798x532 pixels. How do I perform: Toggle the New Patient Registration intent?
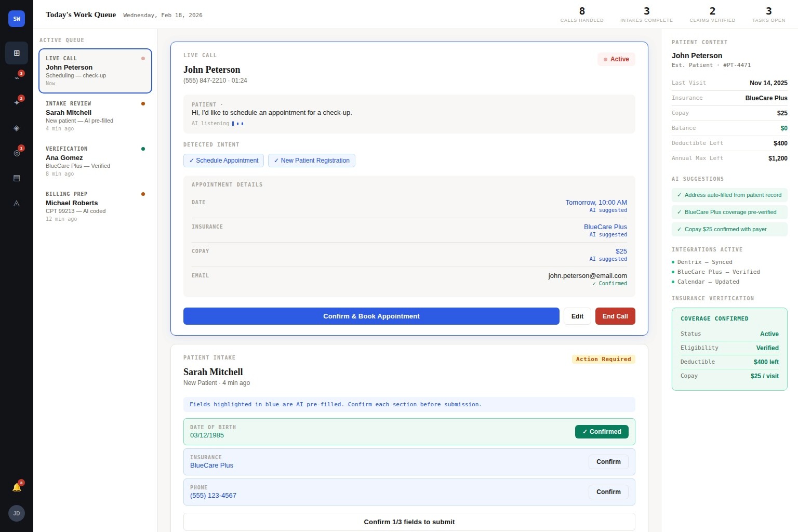coord(311,161)
